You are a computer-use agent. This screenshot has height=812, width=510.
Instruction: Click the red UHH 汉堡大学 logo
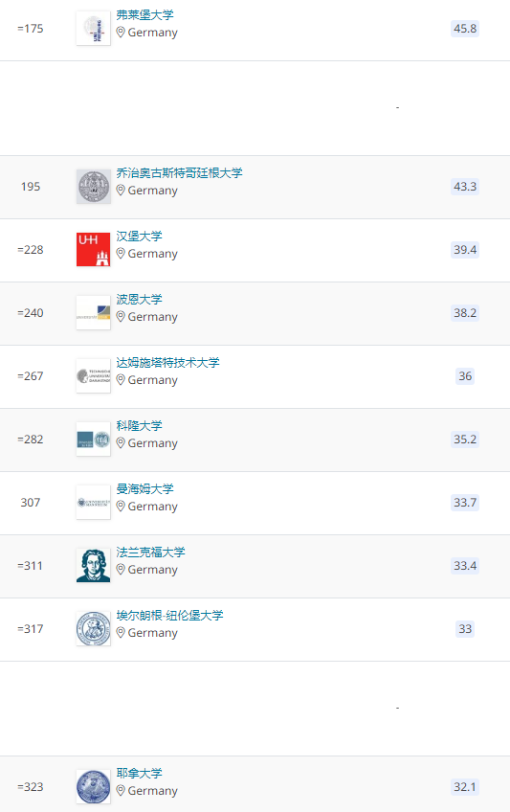(x=93, y=250)
